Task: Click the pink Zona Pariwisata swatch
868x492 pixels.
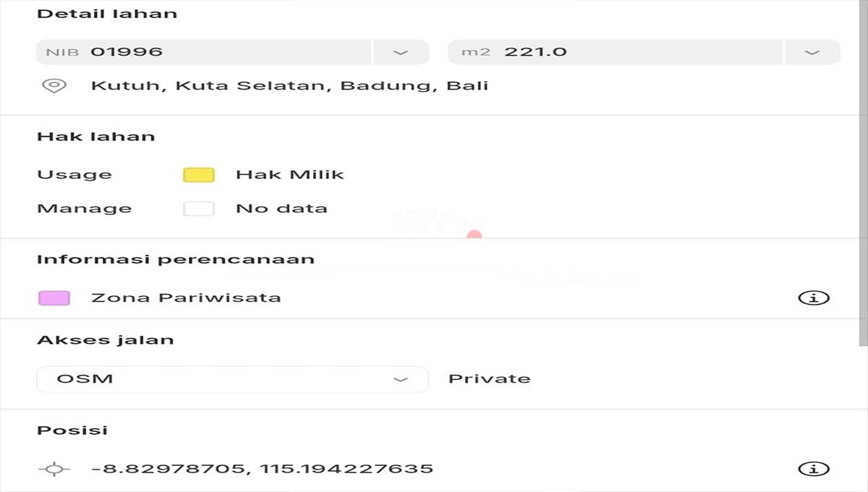Action: [x=54, y=297]
